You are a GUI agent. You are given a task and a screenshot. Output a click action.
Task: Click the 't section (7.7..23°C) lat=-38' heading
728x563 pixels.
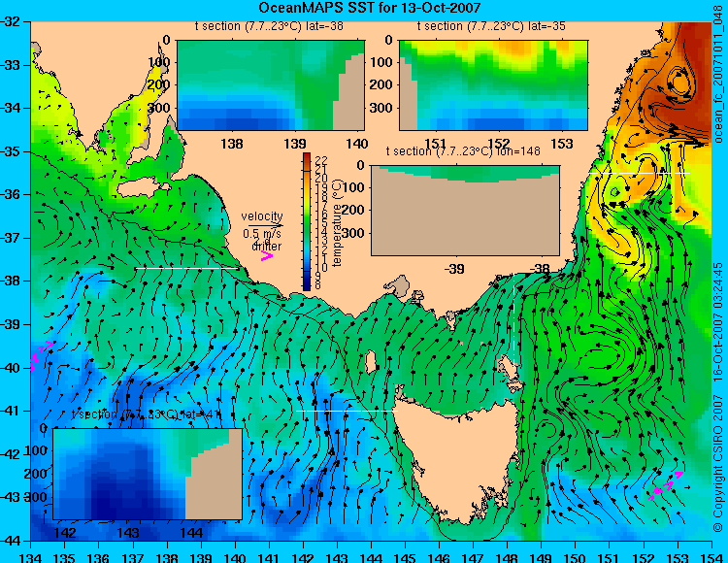tap(269, 26)
